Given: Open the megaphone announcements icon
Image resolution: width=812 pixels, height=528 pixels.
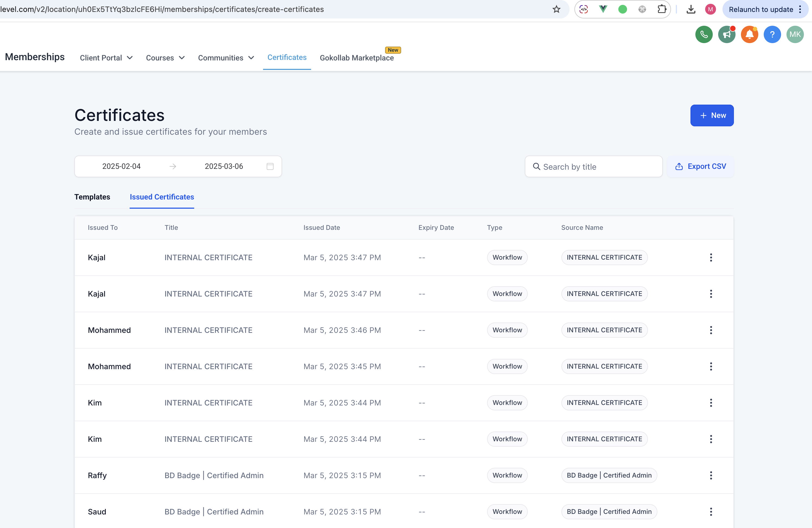Looking at the screenshot, I should (726, 34).
